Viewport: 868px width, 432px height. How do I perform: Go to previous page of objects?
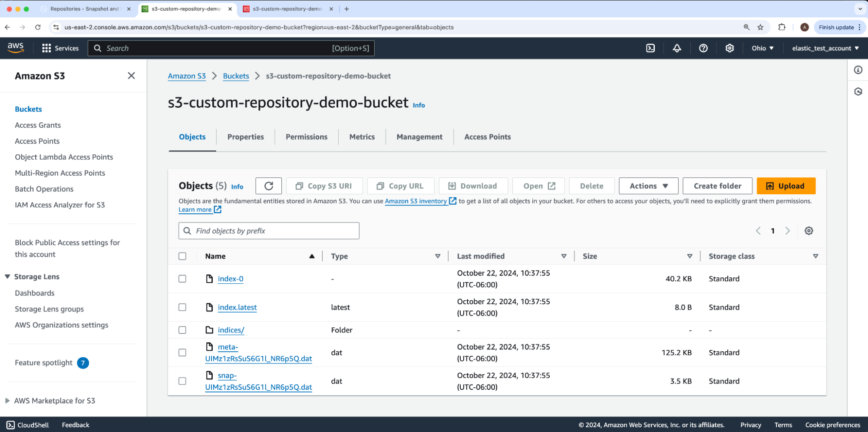(758, 231)
